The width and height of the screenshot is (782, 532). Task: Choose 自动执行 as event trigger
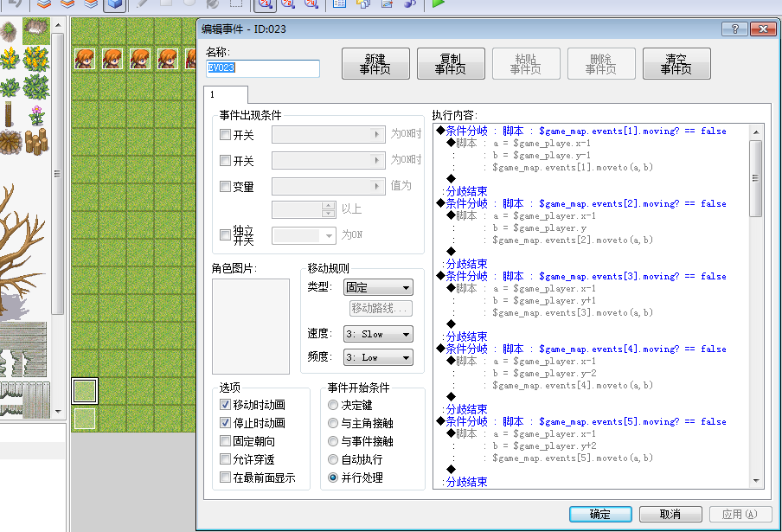tap(333, 459)
